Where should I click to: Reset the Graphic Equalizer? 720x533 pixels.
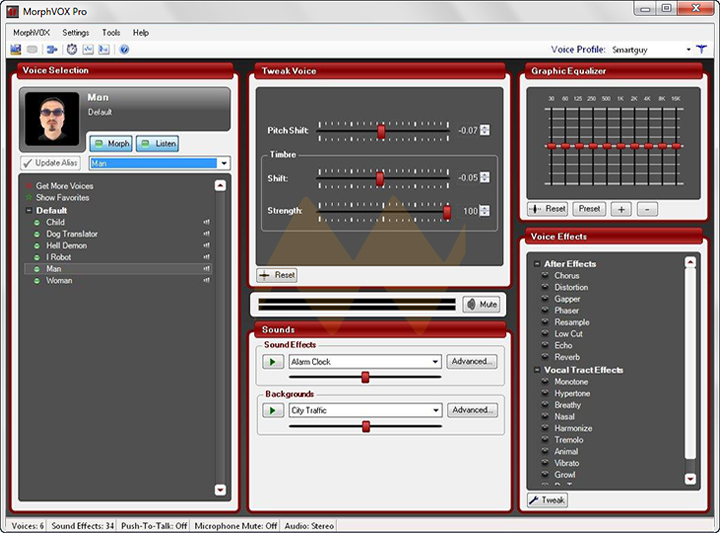pos(547,209)
